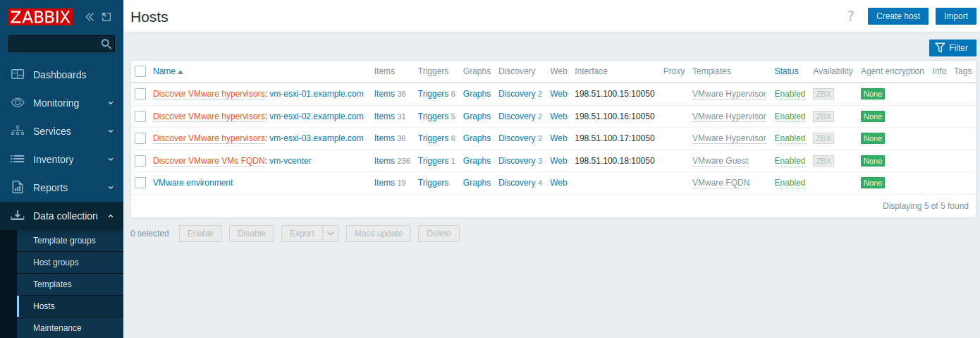Click the Monitoring eye icon
The height and width of the screenshot is (338, 980).
(x=18, y=103)
